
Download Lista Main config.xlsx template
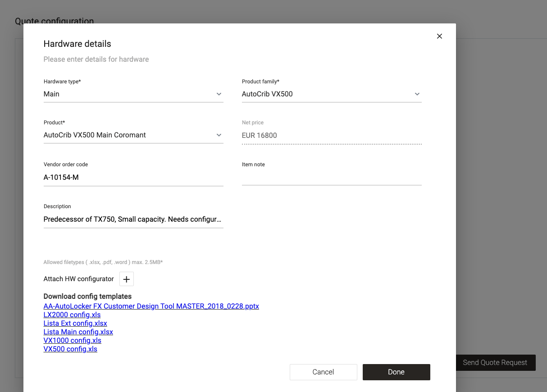click(x=78, y=332)
